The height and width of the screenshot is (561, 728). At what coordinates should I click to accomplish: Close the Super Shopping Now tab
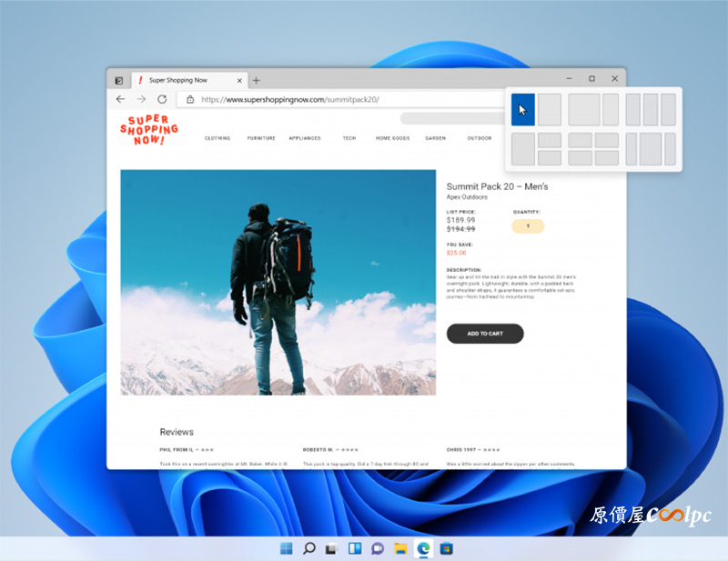pyautogui.click(x=239, y=80)
